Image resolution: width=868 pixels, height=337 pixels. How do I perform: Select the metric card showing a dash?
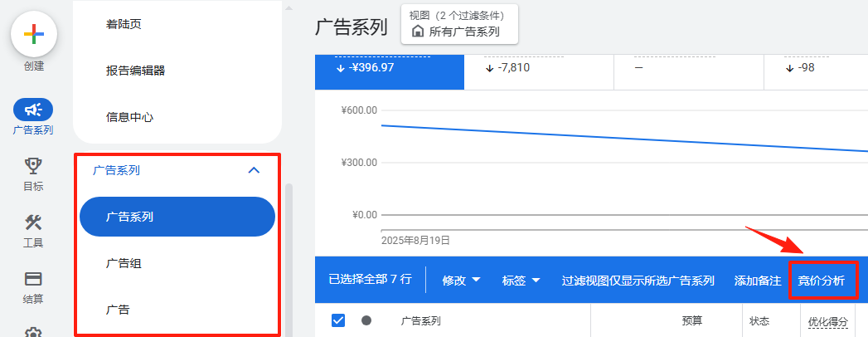[x=689, y=72]
